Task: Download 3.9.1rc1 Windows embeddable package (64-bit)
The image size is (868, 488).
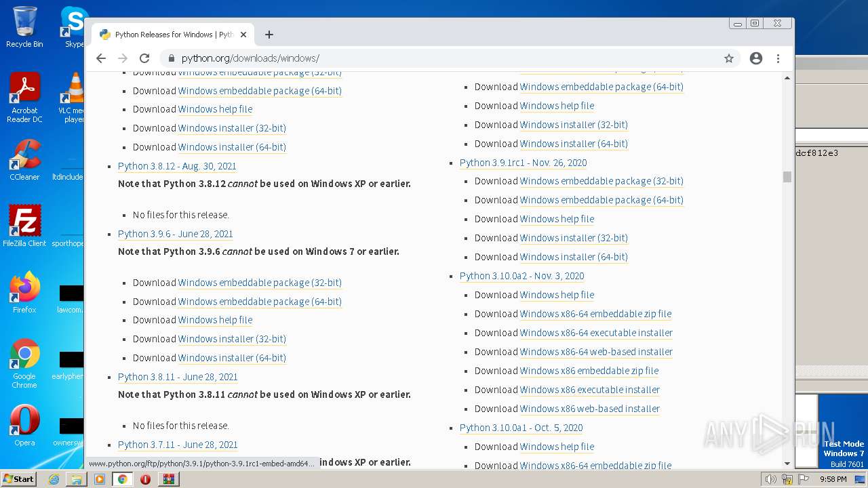Action: [601, 200]
